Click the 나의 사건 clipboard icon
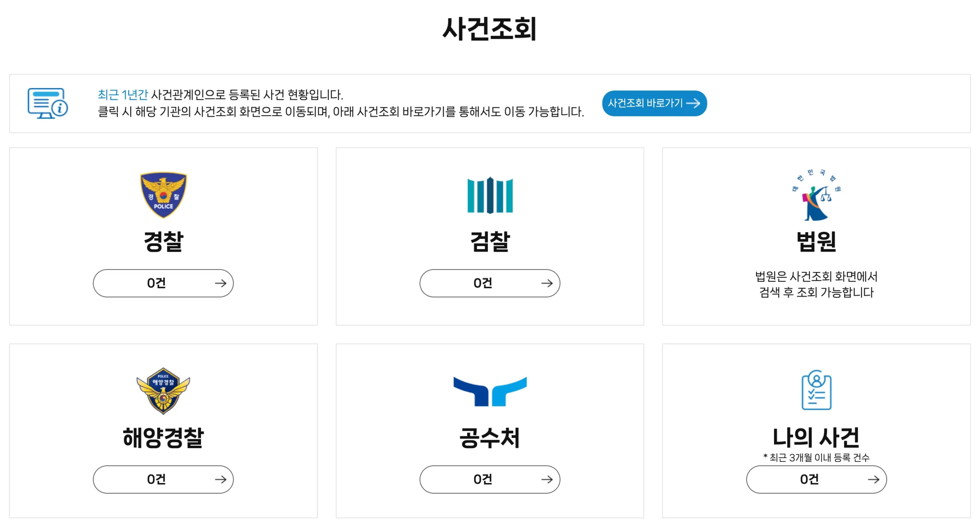 tap(816, 390)
